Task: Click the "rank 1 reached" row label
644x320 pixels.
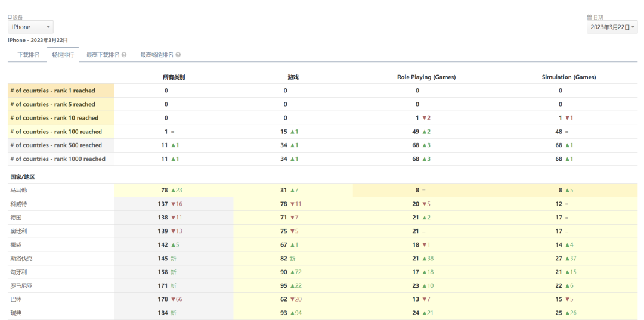Action: point(52,91)
